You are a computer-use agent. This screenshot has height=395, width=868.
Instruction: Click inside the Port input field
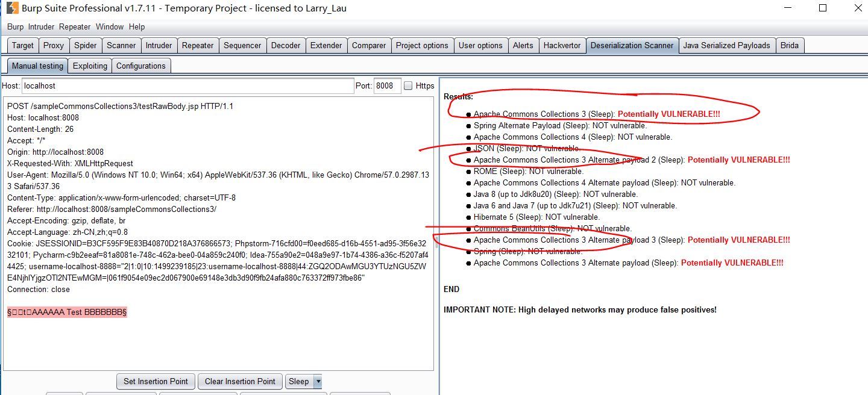tap(386, 86)
